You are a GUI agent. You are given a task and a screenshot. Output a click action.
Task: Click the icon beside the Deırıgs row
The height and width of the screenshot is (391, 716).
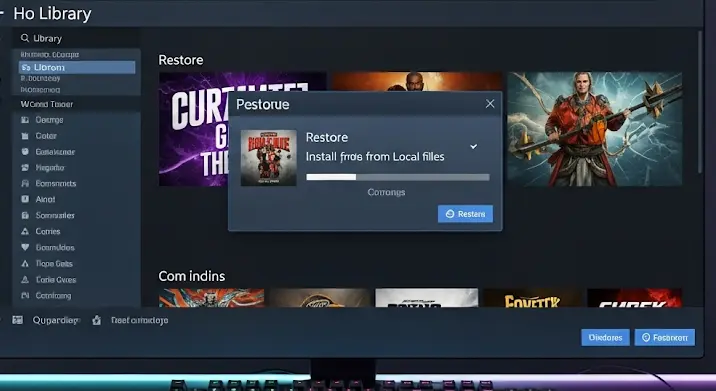coord(25,120)
